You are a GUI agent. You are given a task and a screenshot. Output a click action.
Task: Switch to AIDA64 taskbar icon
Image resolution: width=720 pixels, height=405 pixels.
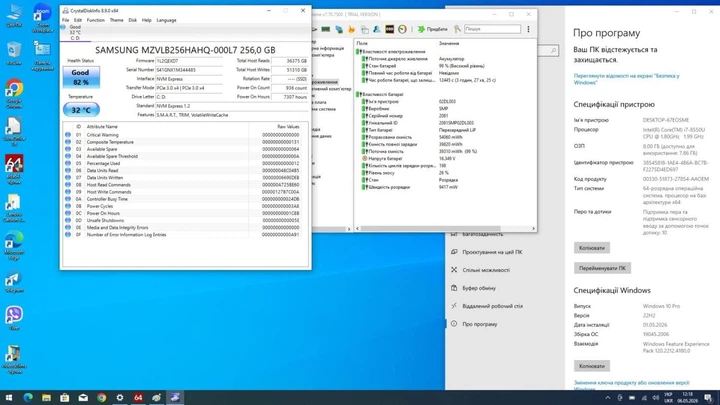coord(138,398)
